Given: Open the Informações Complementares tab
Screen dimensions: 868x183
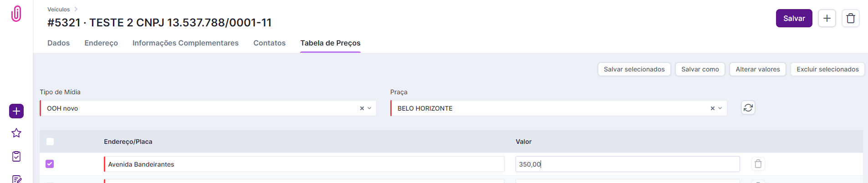Looking at the screenshot, I should point(185,43).
